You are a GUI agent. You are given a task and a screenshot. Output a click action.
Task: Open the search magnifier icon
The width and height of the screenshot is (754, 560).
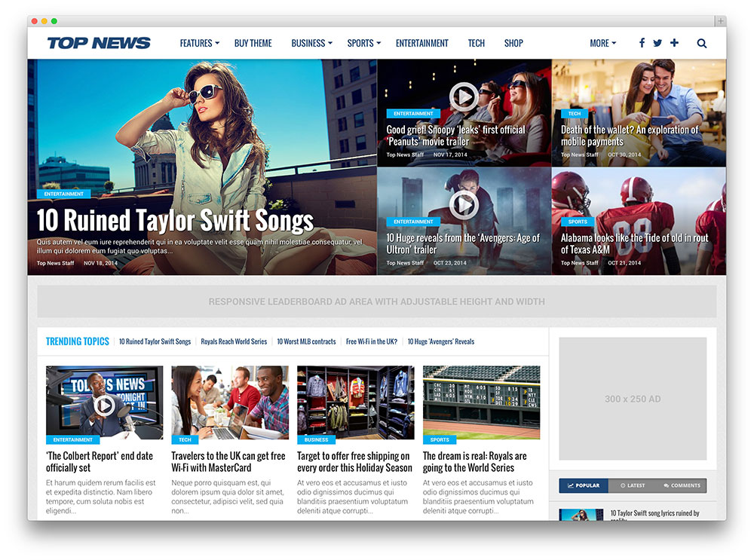click(x=702, y=43)
